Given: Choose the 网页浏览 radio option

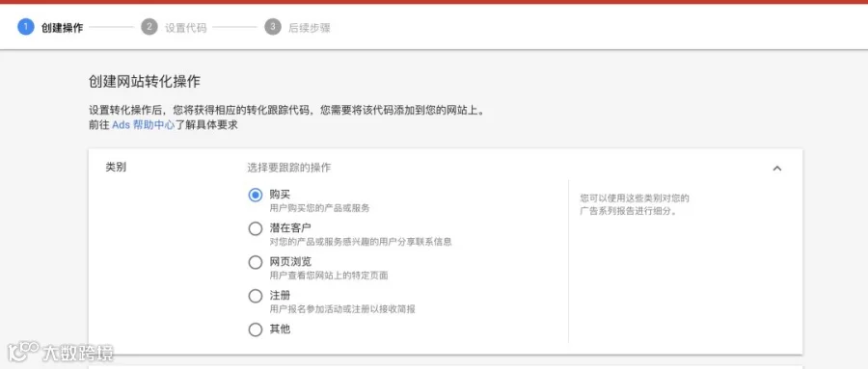Looking at the screenshot, I should click(256, 262).
